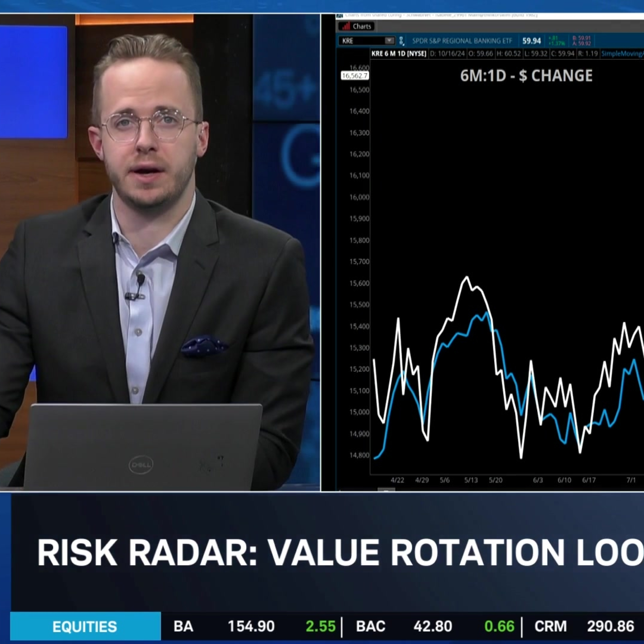Click the BAC ticker symbol
This screenshot has height=644, width=644.
371,626
